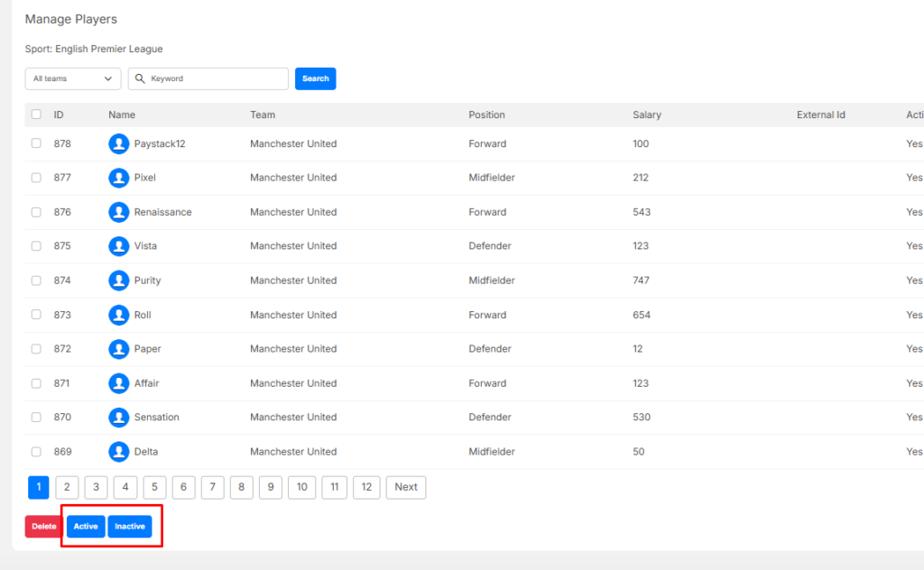Go to page 5 of players
The width and height of the screenshot is (924, 570).
(x=154, y=487)
